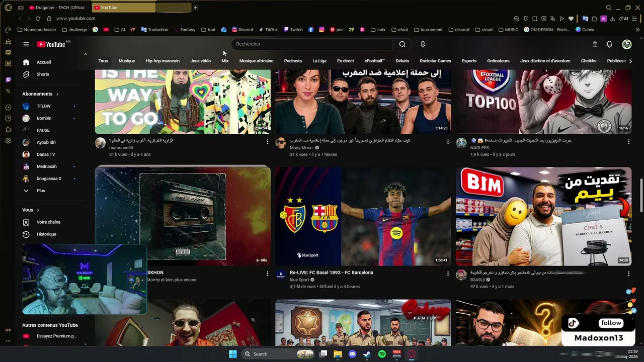Open Votre chaîne in the sidebar

[48, 222]
